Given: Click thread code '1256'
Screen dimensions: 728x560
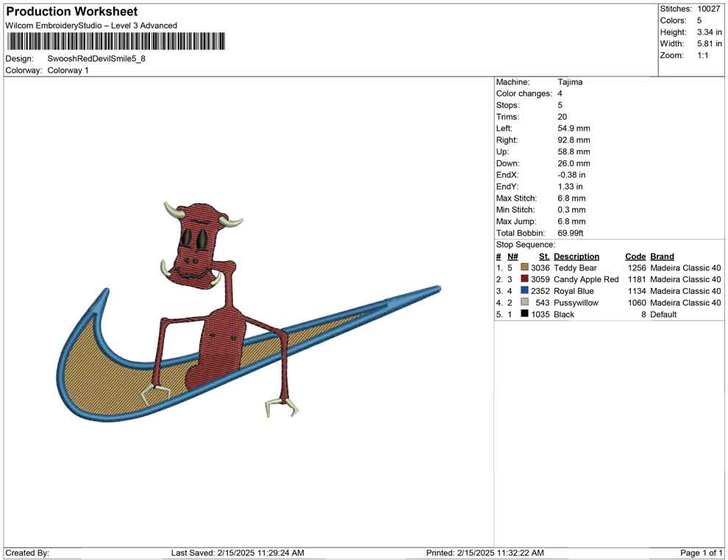Looking at the screenshot, I should (x=637, y=268).
